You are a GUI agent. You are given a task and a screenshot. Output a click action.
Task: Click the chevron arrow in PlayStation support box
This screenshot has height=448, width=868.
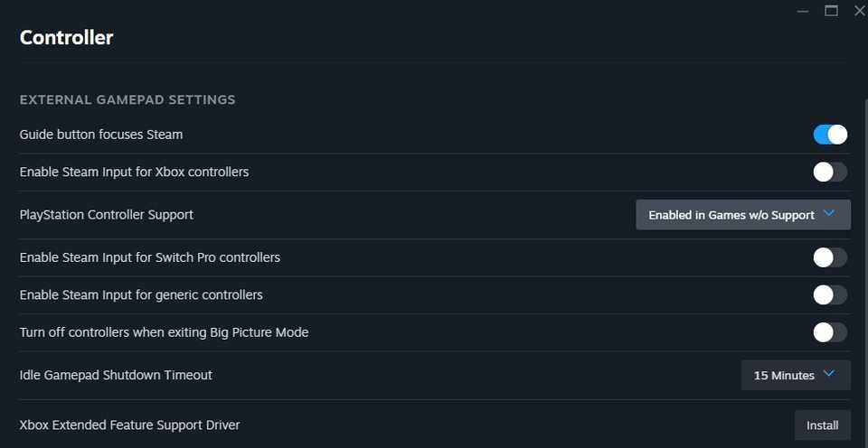click(x=830, y=214)
